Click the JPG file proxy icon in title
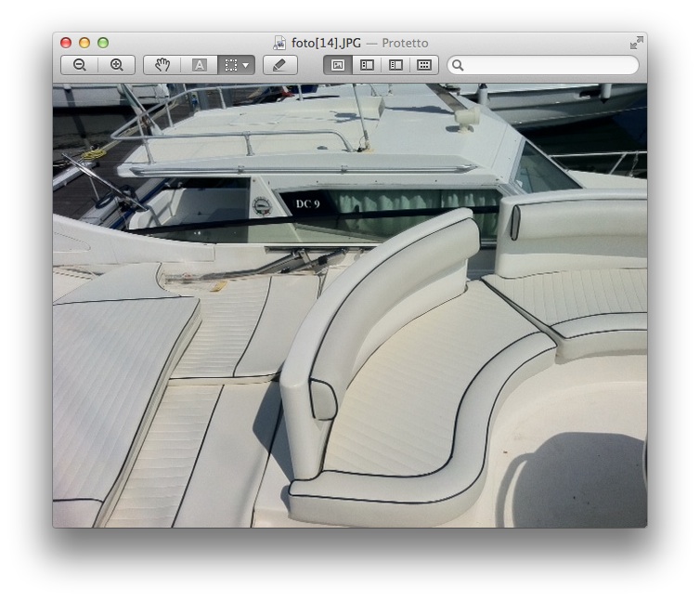 point(279,43)
